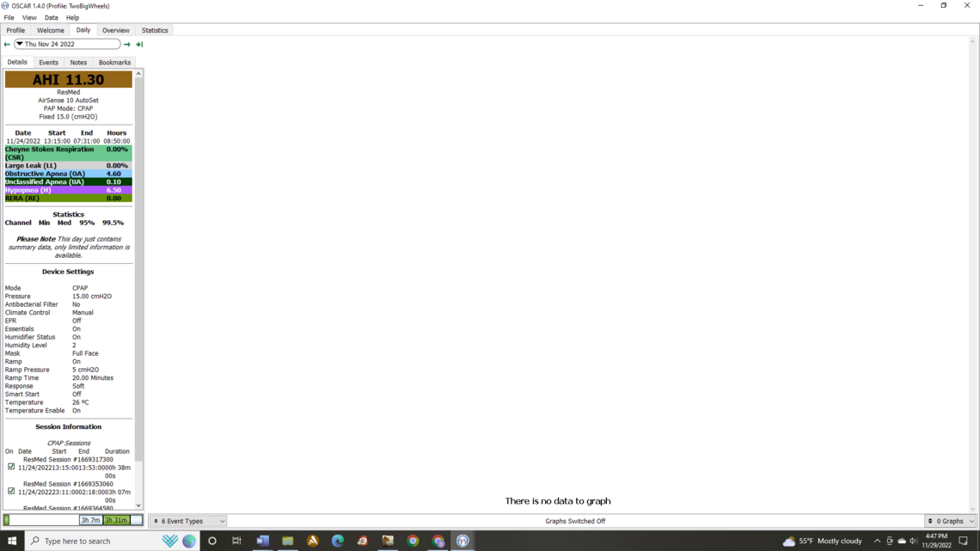This screenshot has height=551, width=980.
Task: Click the Device Settings heading
Action: coord(68,272)
